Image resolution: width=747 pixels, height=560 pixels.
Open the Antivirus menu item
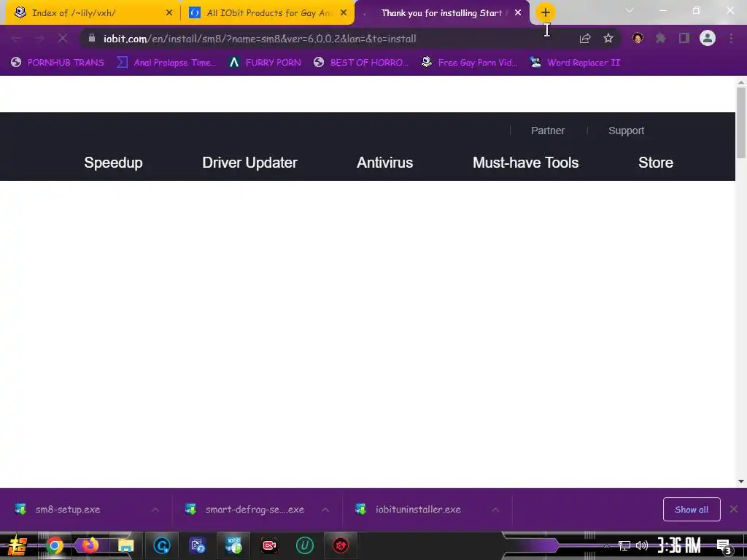385,163
